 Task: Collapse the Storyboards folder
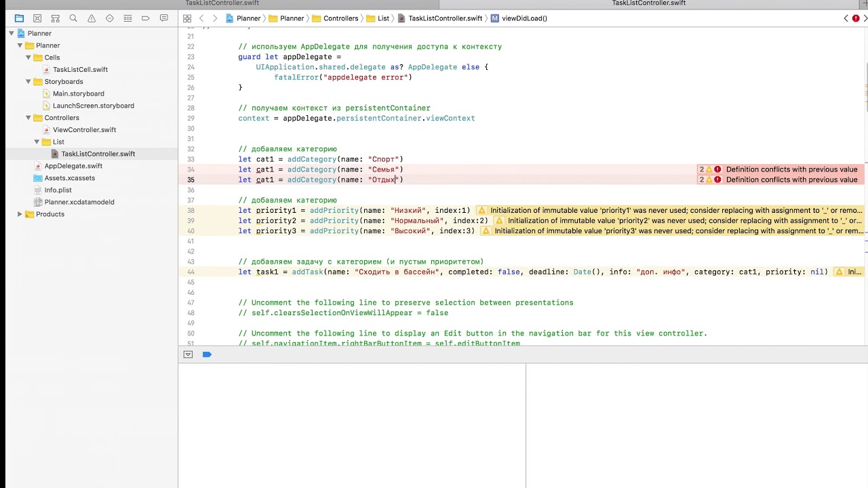click(x=28, y=81)
